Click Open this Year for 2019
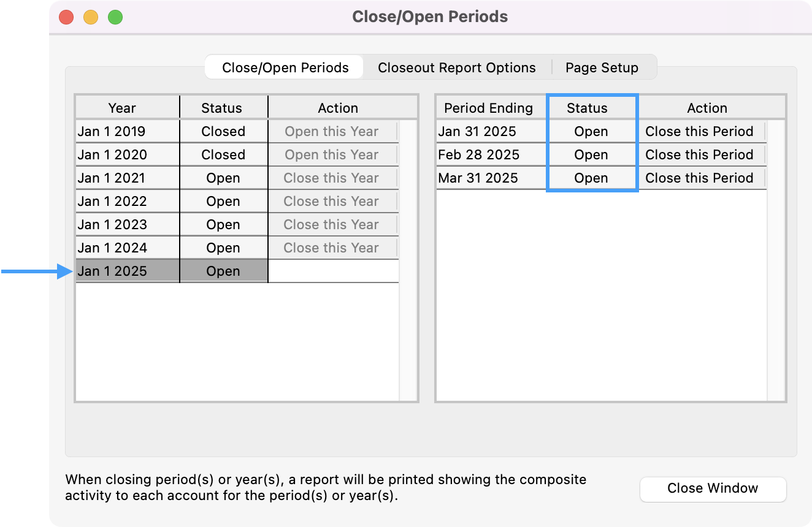 pyautogui.click(x=332, y=132)
